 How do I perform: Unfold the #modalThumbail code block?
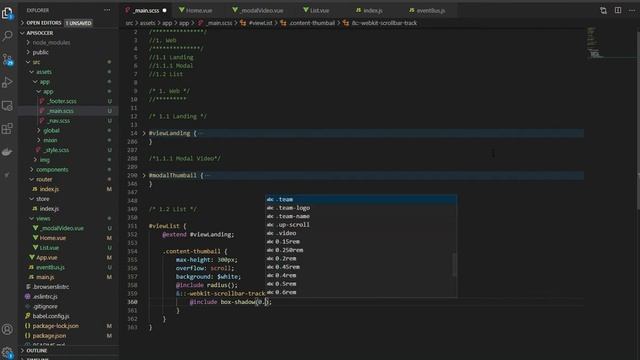point(144,175)
